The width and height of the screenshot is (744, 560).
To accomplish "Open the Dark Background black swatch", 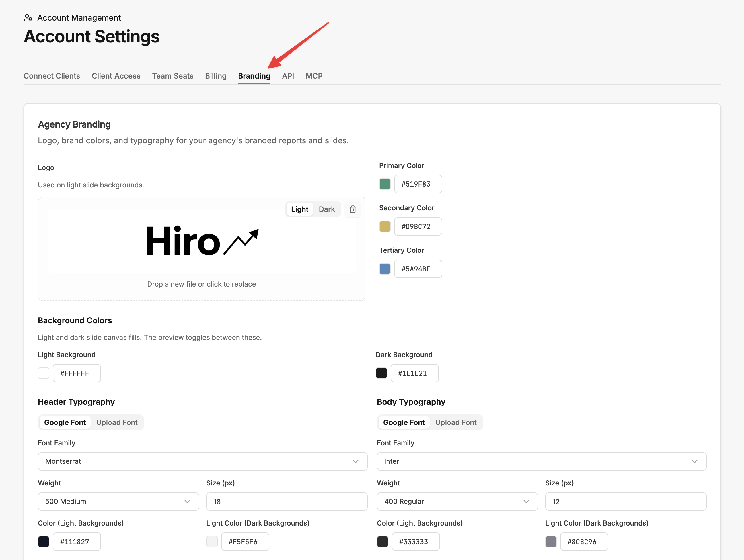I will [381, 373].
